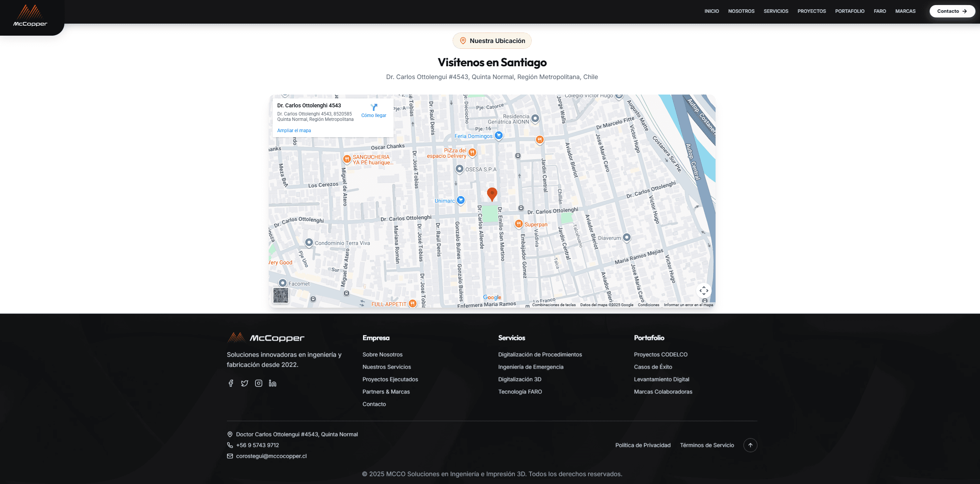Open the Digitalización 3D footer link
The width and height of the screenshot is (980, 484).
click(520, 379)
